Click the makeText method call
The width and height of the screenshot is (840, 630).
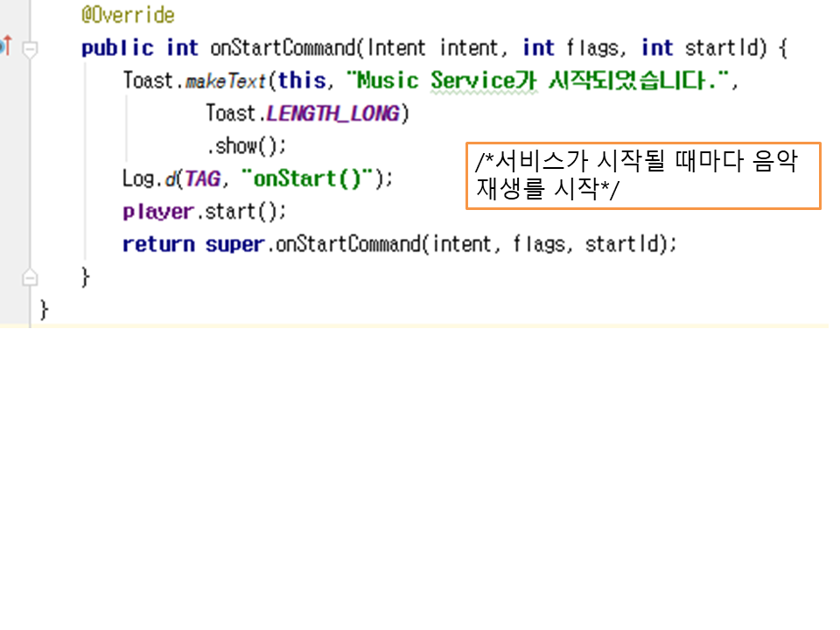click(225, 81)
